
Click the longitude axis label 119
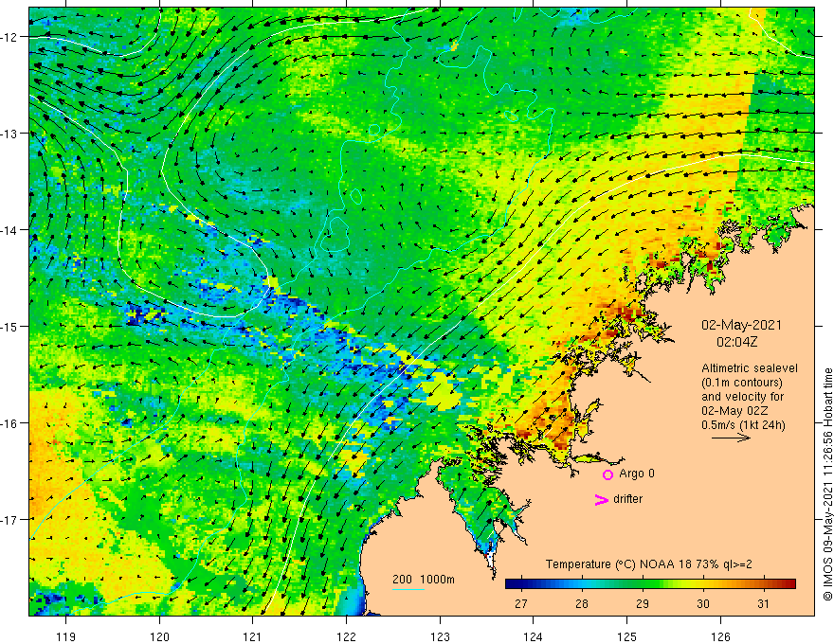(x=66, y=636)
